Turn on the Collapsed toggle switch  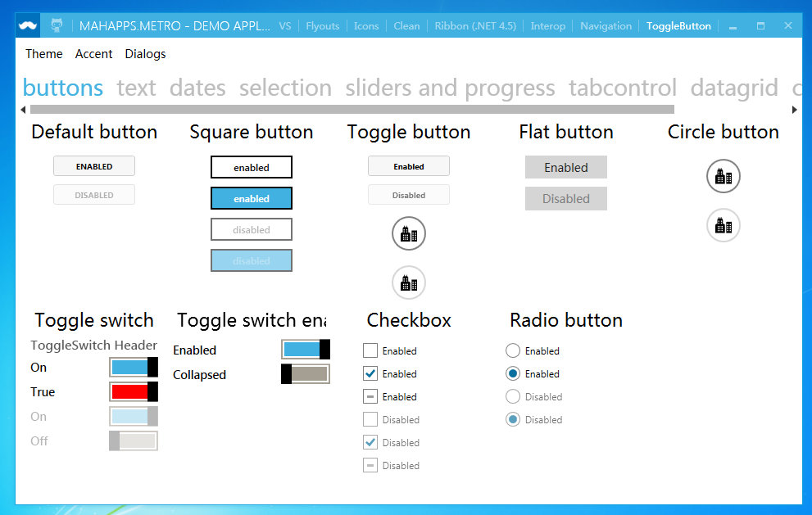(x=306, y=373)
